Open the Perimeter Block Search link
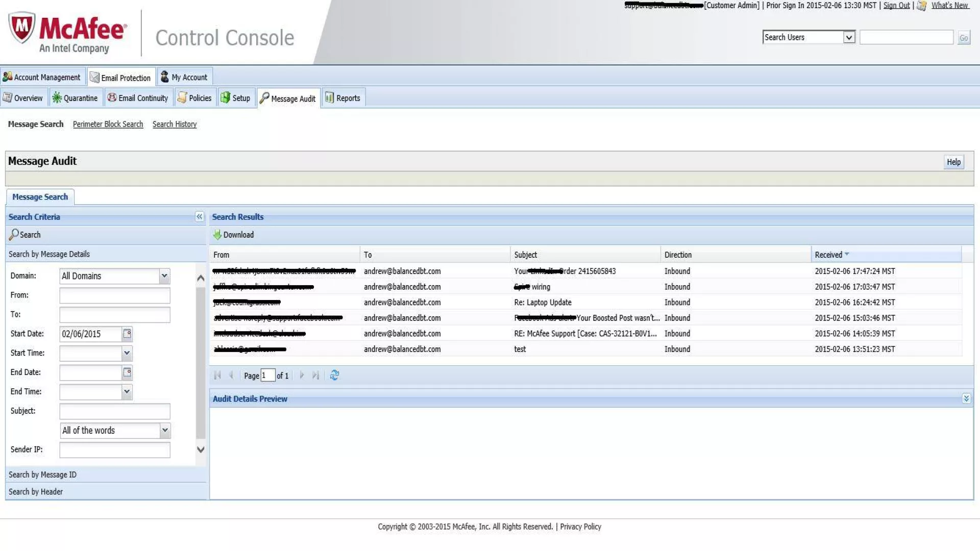This screenshot has height=551, width=980. (x=108, y=124)
